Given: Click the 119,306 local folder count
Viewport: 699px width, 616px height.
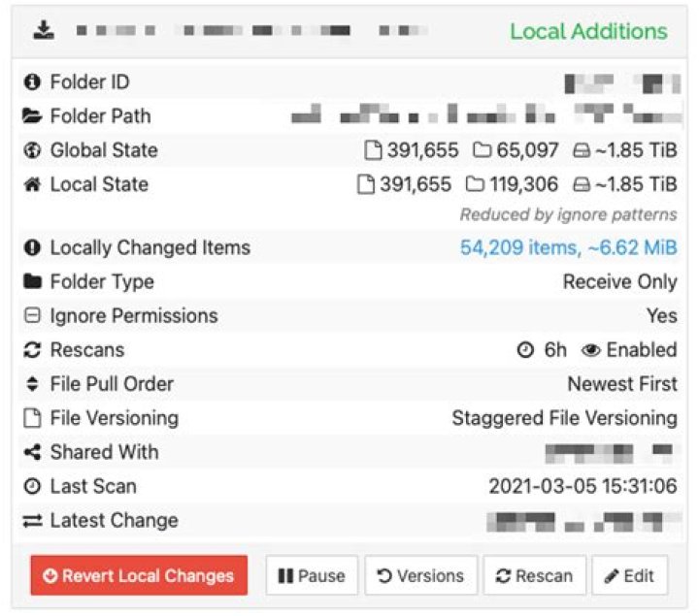Looking at the screenshot, I should 524,184.
